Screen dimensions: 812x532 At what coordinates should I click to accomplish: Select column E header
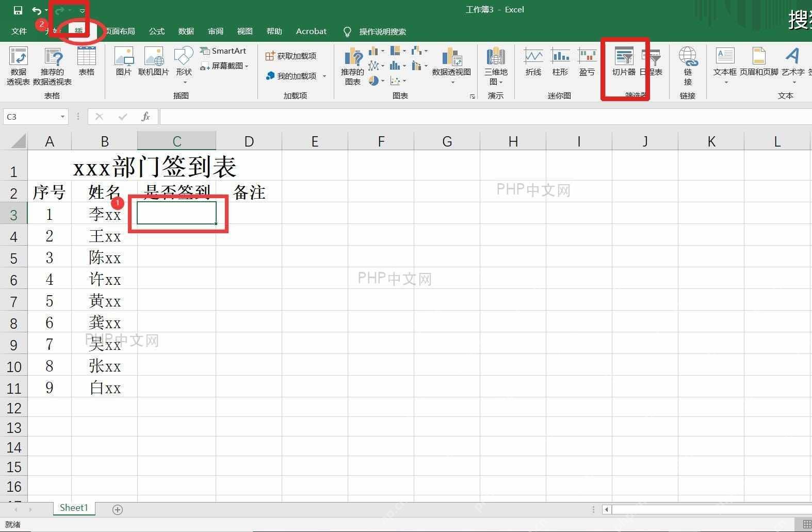(x=315, y=141)
